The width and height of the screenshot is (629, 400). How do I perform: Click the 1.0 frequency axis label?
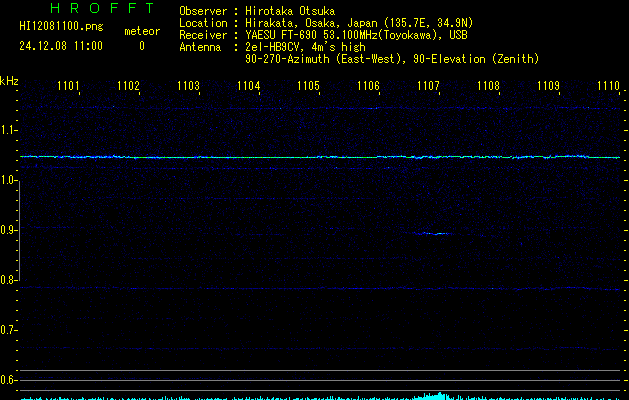[9, 181]
